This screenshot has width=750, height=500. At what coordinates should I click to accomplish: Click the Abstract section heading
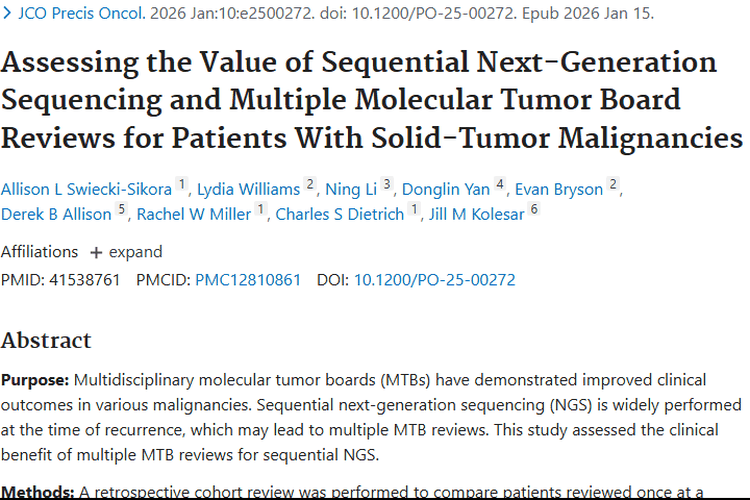pos(46,340)
